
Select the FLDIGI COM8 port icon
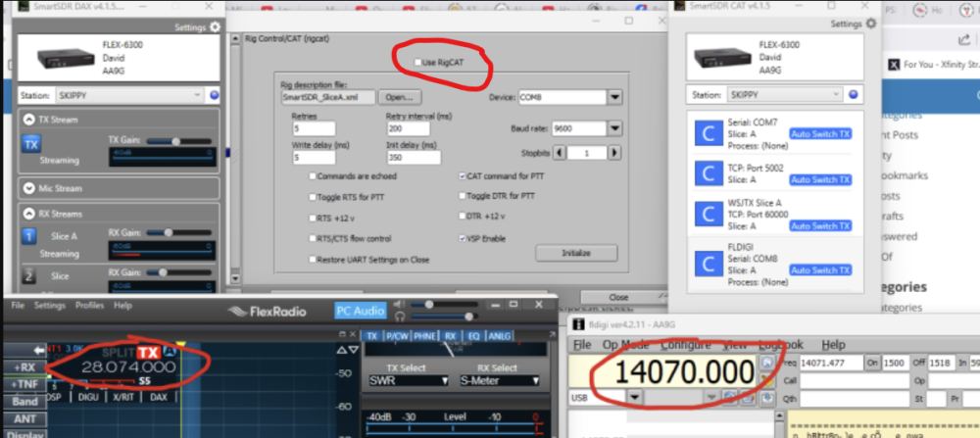709,265
